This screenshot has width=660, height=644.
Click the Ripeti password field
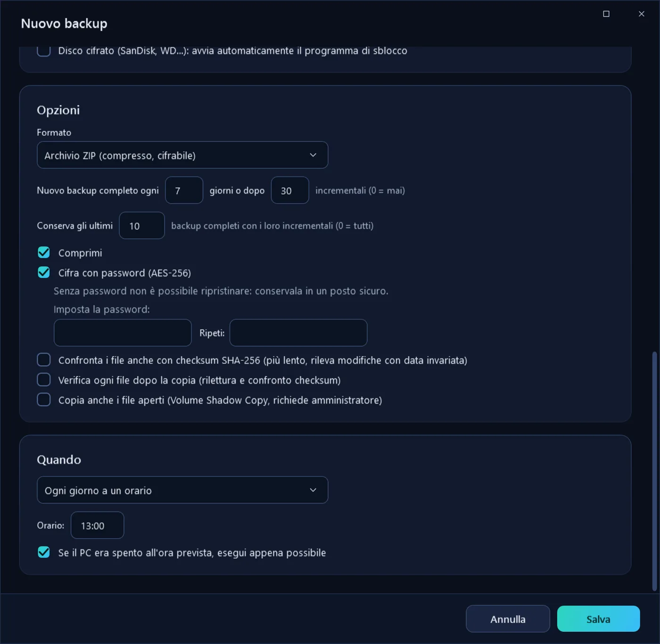coord(298,333)
